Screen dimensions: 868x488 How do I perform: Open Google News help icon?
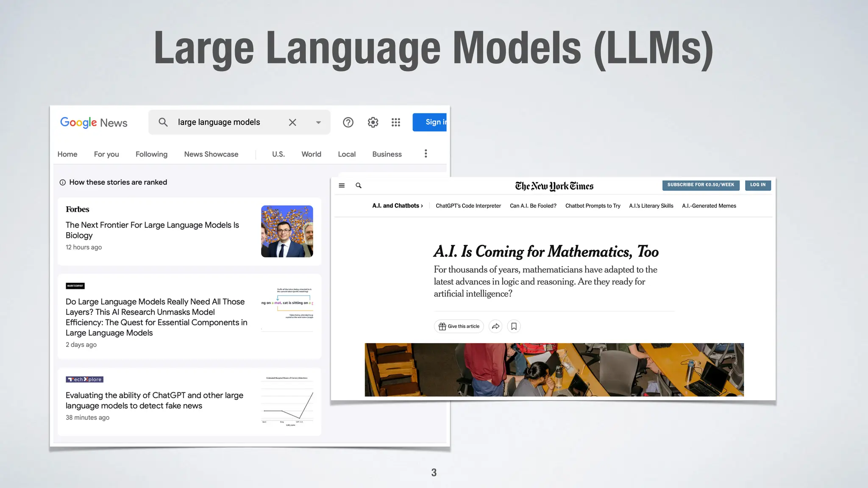click(x=348, y=122)
